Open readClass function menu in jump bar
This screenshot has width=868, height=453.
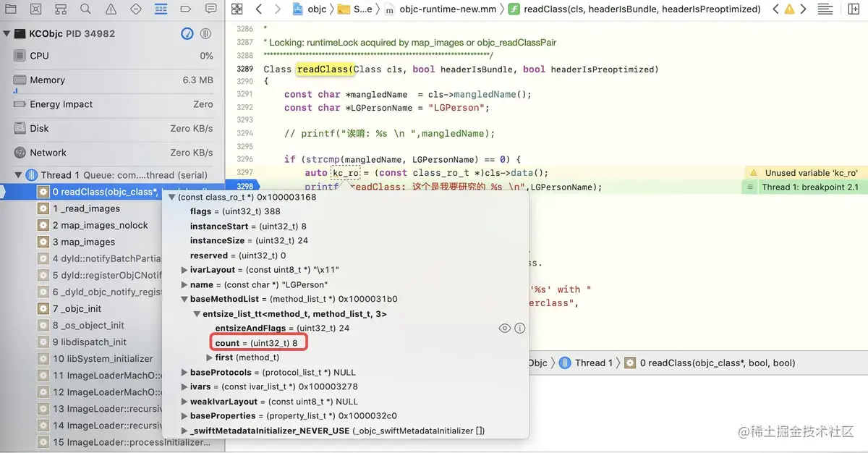click(x=634, y=9)
